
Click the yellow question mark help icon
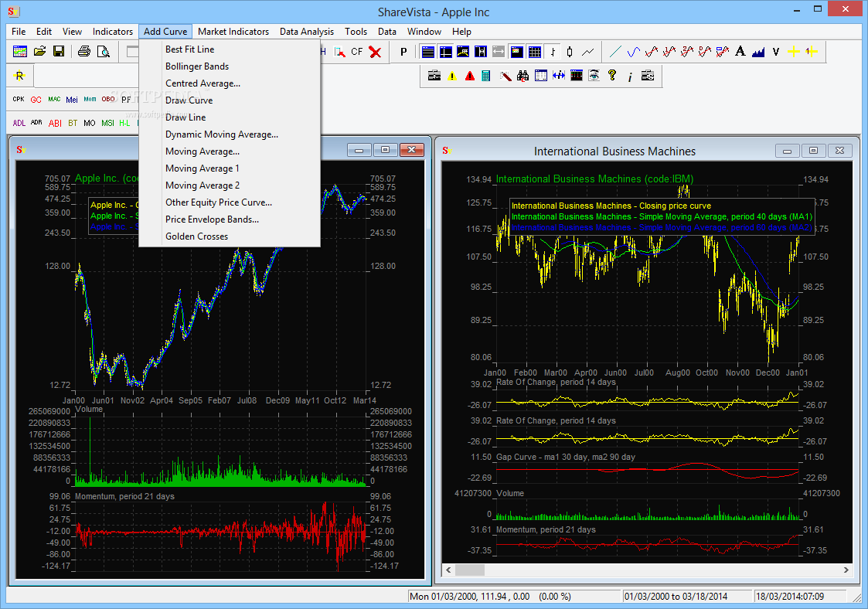click(x=612, y=76)
